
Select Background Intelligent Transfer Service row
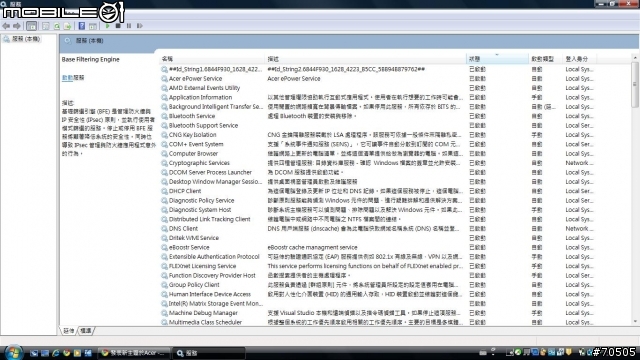pyautogui.click(x=378, y=107)
